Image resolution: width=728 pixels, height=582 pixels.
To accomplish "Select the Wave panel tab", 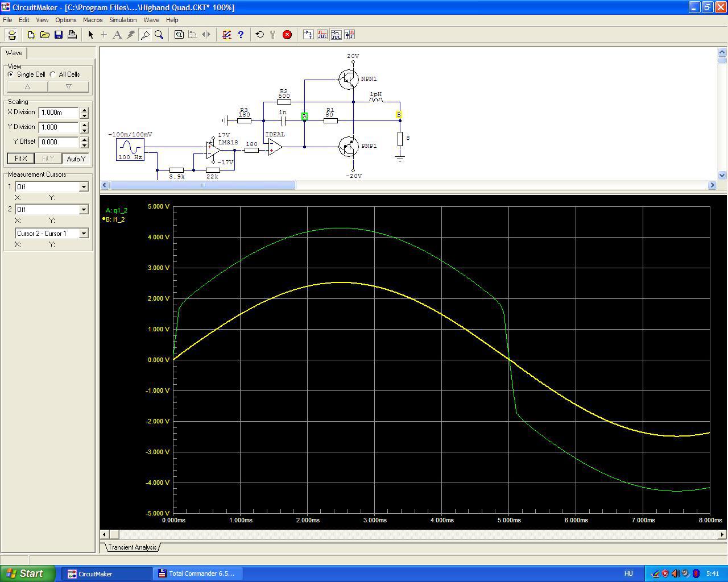I will [14, 53].
